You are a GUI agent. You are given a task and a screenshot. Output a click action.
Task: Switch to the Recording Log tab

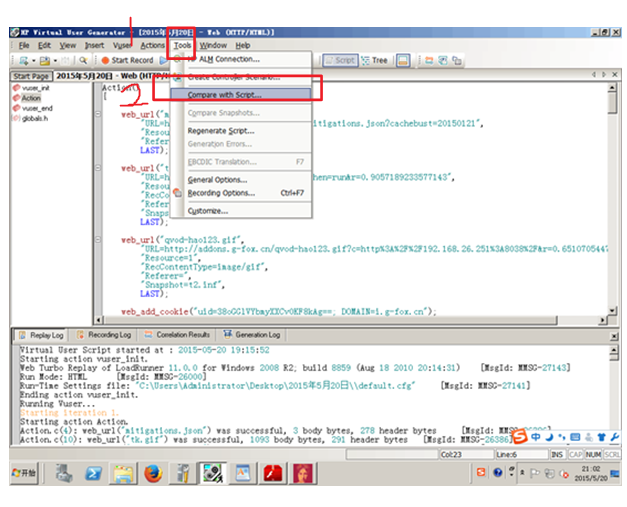104,335
